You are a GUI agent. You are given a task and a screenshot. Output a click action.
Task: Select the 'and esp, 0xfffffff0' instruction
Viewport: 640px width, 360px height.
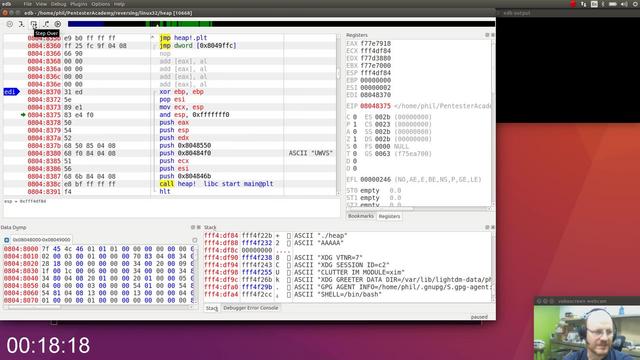point(194,115)
